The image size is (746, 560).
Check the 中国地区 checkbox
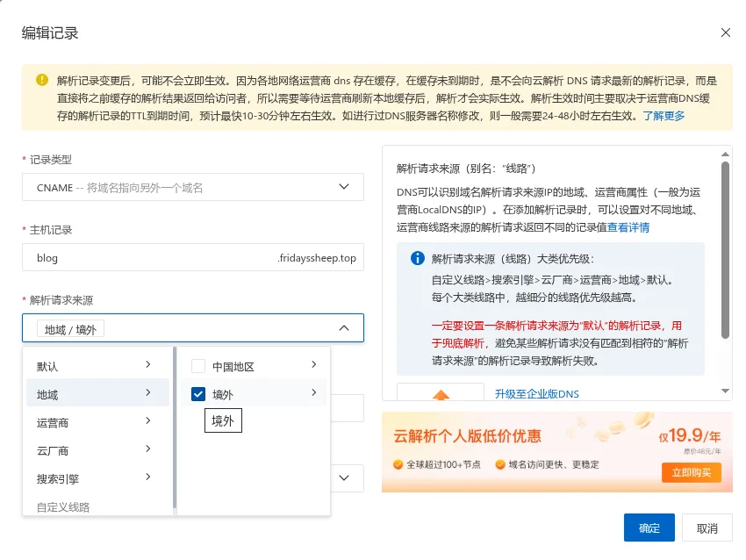[x=197, y=365]
